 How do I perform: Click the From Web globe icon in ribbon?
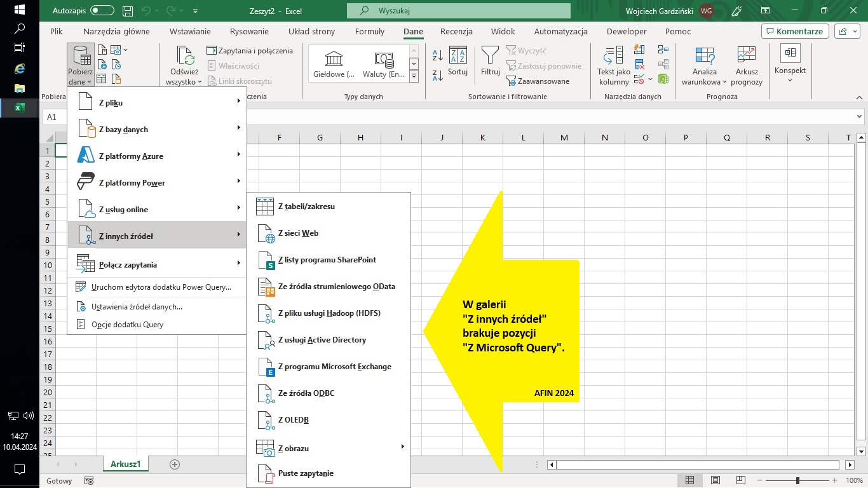click(x=102, y=65)
